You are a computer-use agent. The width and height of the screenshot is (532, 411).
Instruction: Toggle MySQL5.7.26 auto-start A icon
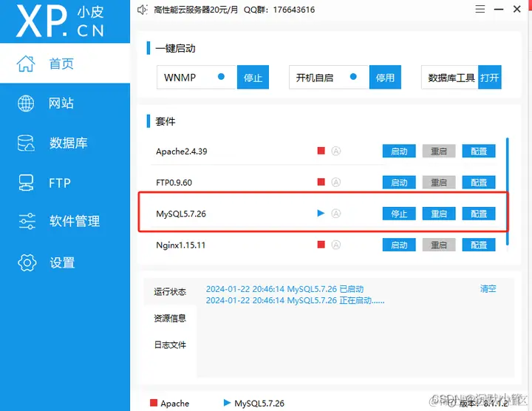[x=336, y=214]
